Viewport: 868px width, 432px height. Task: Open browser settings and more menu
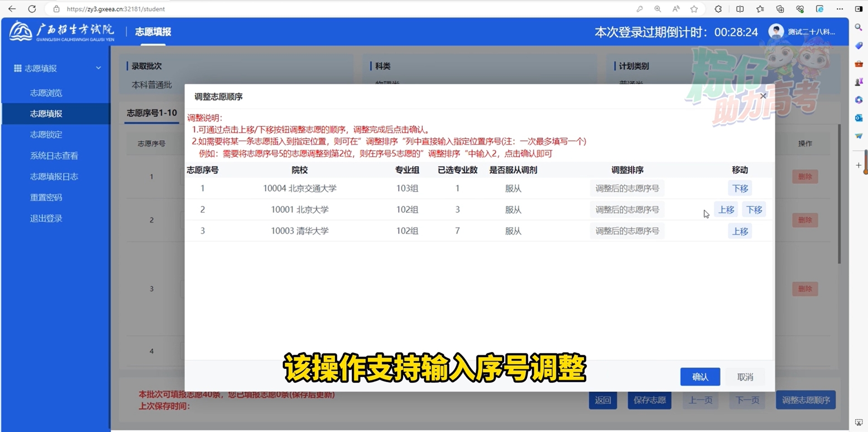point(839,9)
